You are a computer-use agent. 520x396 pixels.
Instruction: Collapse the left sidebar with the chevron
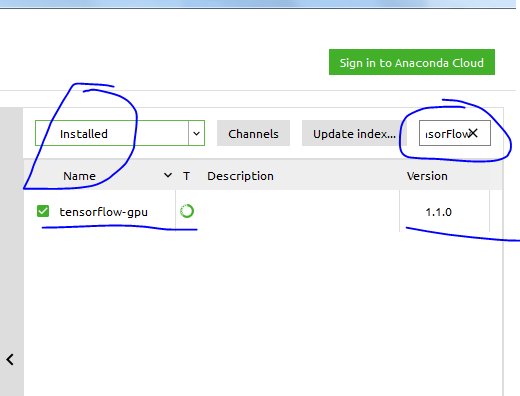(x=10, y=359)
